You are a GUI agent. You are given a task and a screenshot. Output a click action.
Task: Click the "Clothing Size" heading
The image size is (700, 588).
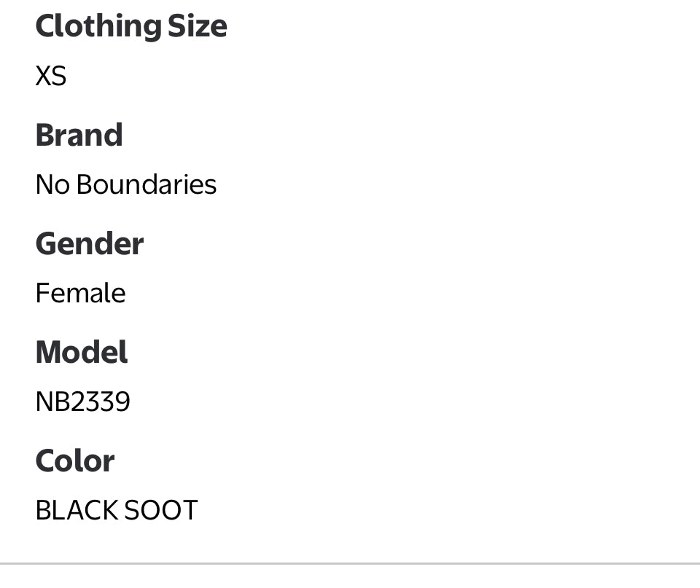click(131, 26)
